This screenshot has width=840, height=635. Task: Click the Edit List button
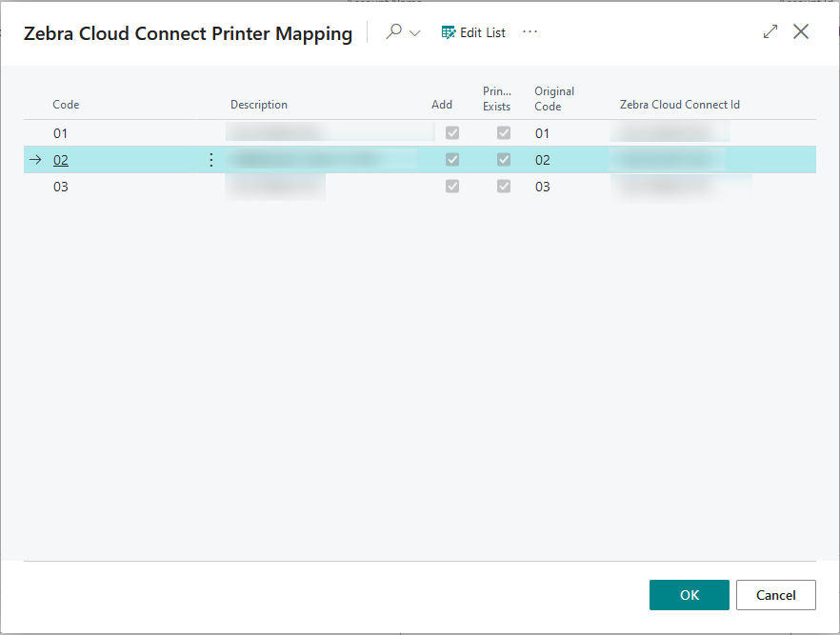(x=473, y=32)
